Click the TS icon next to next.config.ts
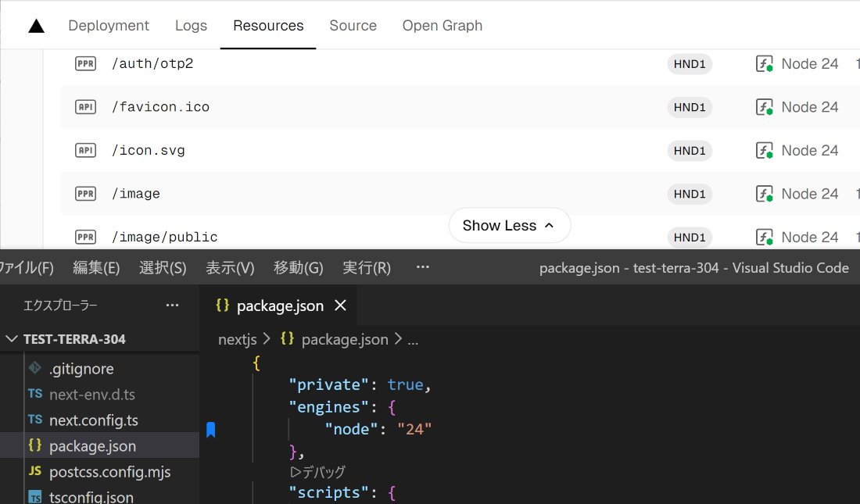Image resolution: width=860 pixels, height=504 pixels. 34,420
